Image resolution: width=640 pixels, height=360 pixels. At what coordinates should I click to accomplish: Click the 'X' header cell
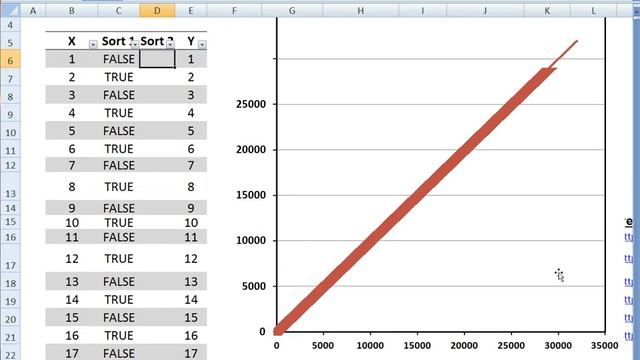[x=72, y=41]
